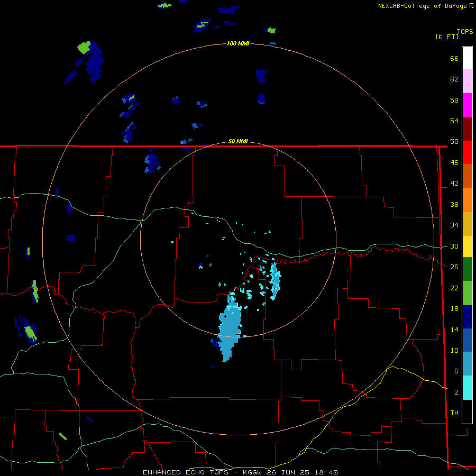Viewport: 476px width, 476px height.
Task: Click the 42 legend value label
Action: 454,184
